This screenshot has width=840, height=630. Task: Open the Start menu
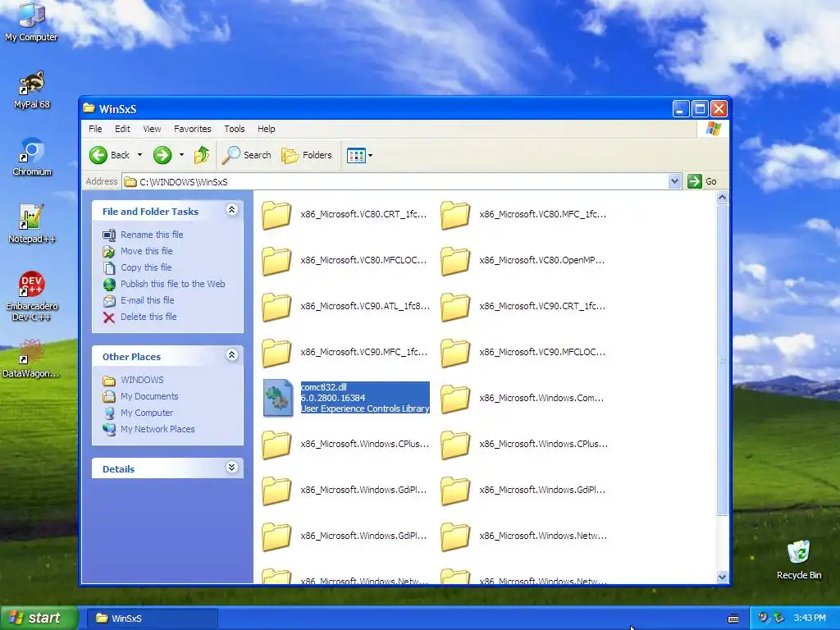(38, 619)
